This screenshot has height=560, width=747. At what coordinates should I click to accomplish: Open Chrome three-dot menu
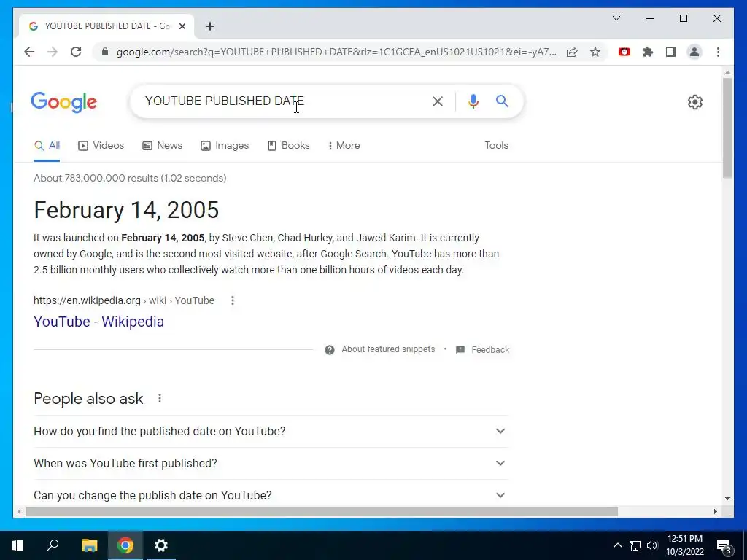tap(718, 52)
